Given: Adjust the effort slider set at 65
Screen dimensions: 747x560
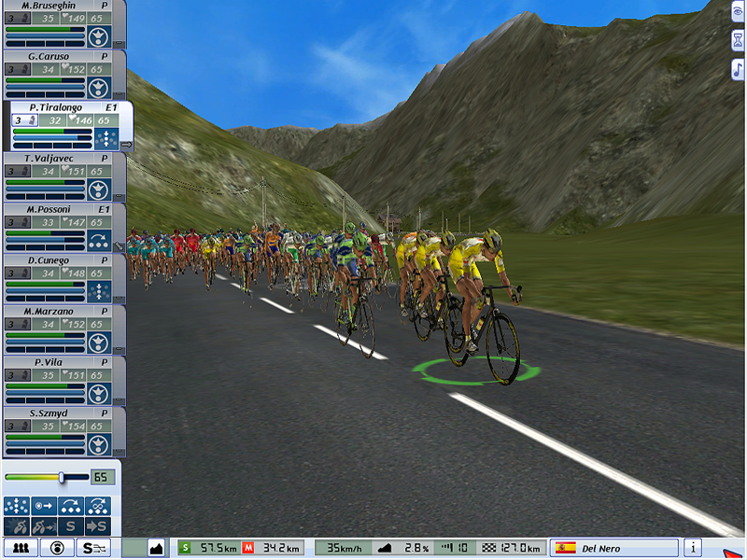Looking at the screenshot, I should [x=62, y=477].
